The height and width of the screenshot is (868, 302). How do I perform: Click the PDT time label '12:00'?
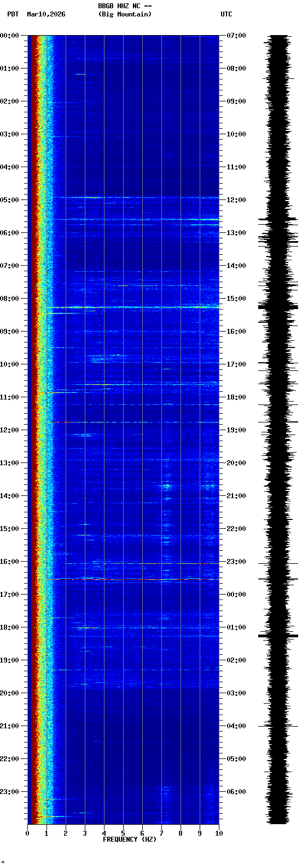[9, 430]
